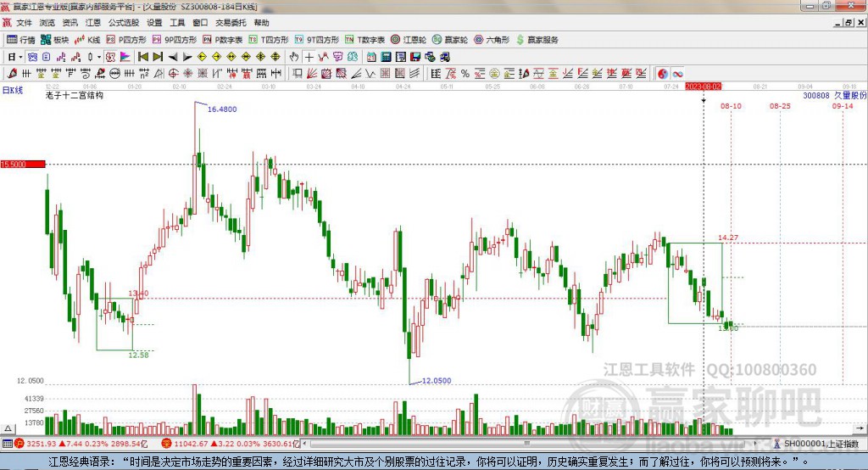Click the save diskette icon
868x470 pixels.
pyautogui.click(x=415, y=57)
